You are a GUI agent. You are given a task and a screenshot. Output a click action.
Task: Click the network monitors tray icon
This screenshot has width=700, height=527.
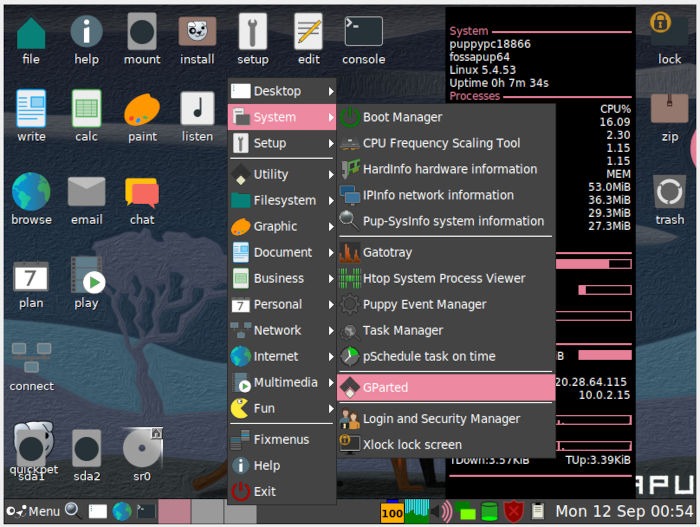(465, 512)
